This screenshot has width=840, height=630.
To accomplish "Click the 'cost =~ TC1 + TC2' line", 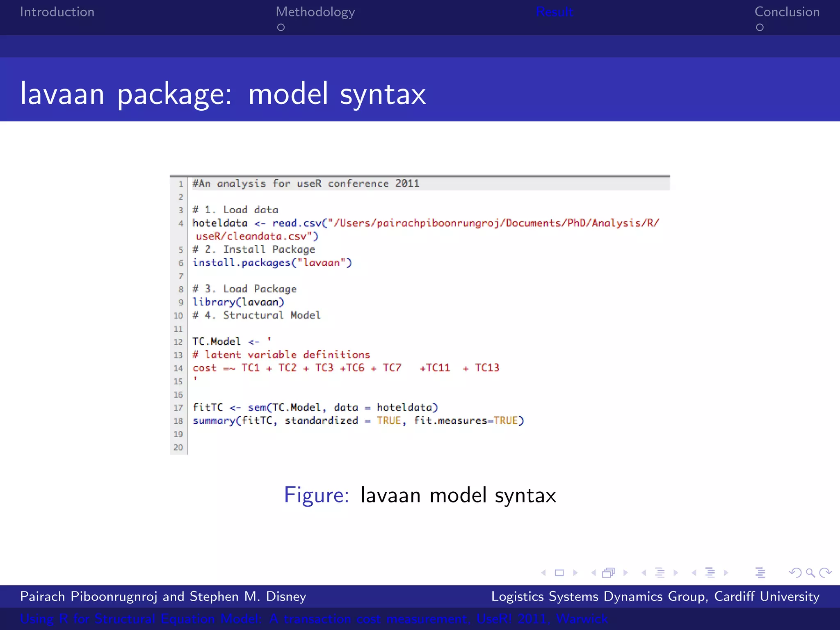I will [x=346, y=368].
